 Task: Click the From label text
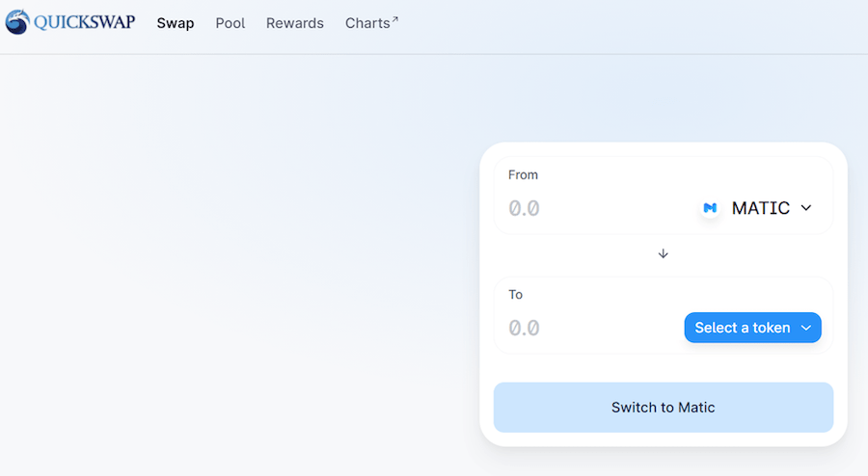[x=523, y=174]
